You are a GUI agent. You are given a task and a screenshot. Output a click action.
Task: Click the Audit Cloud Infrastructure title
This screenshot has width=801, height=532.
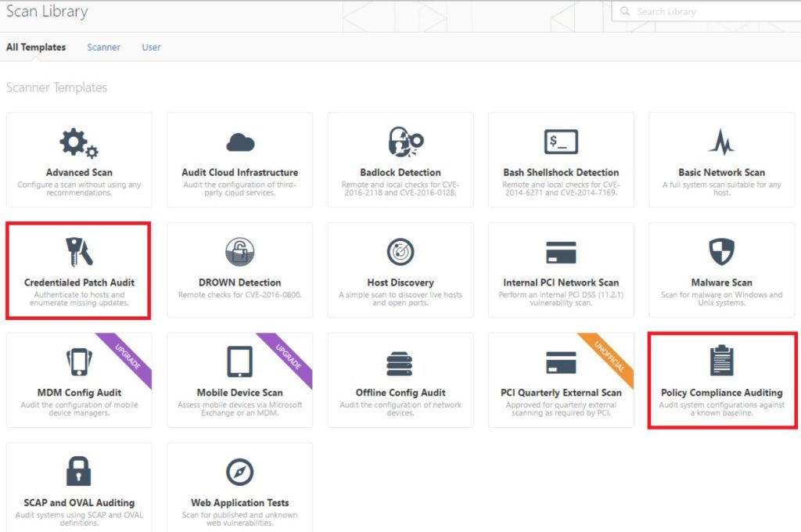click(240, 172)
